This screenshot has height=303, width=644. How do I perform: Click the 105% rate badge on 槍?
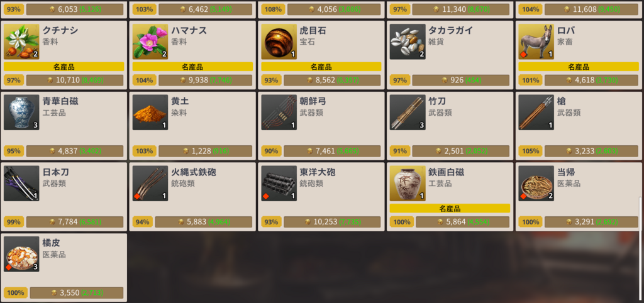[x=528, y=151]
